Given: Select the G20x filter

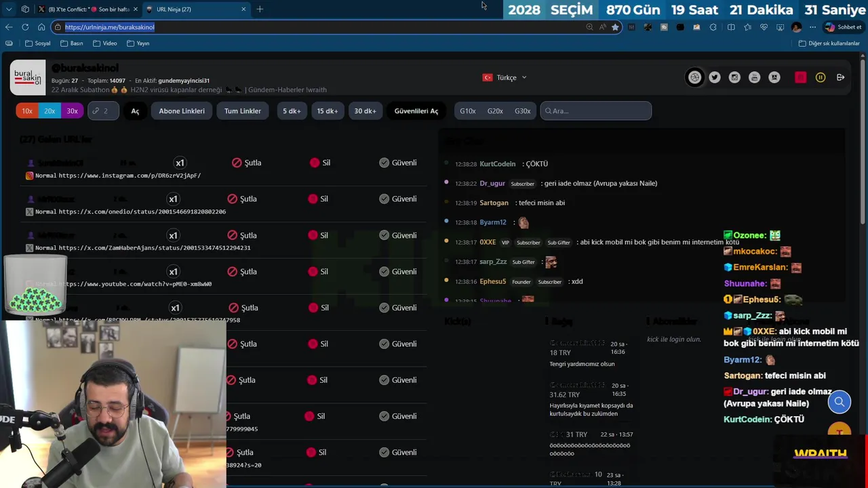Looking at the screenshot, I should click(x=495, y=111).
